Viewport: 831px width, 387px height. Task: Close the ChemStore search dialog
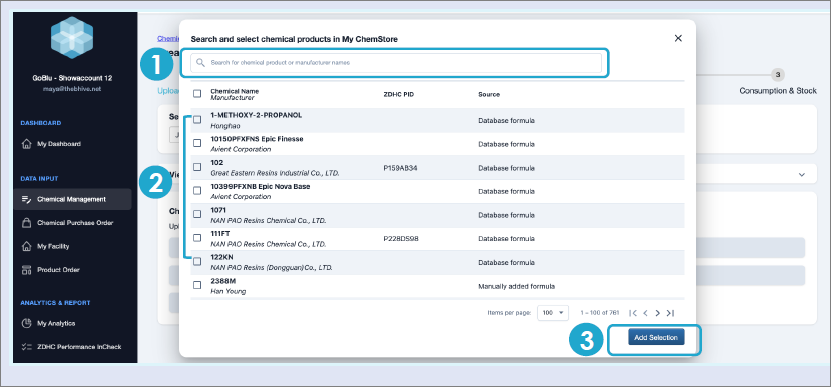click(678, 38)
